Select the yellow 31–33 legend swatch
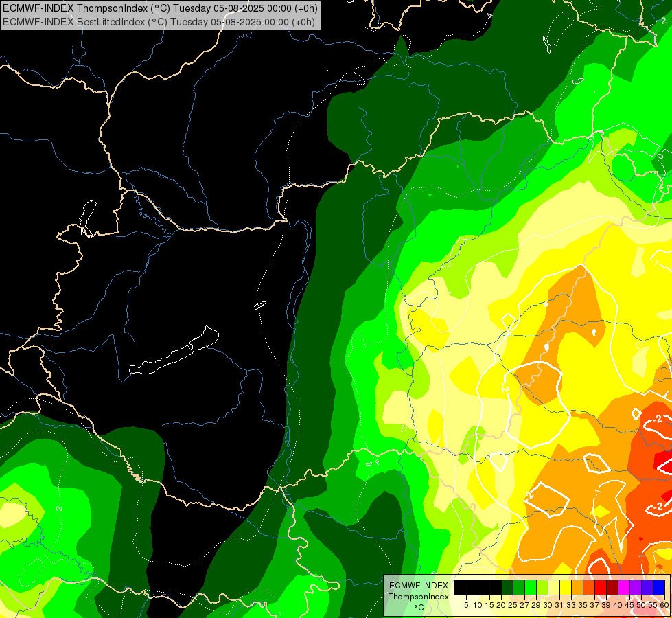The width and height of the screenshot is (672, 618). click(566, 588)
